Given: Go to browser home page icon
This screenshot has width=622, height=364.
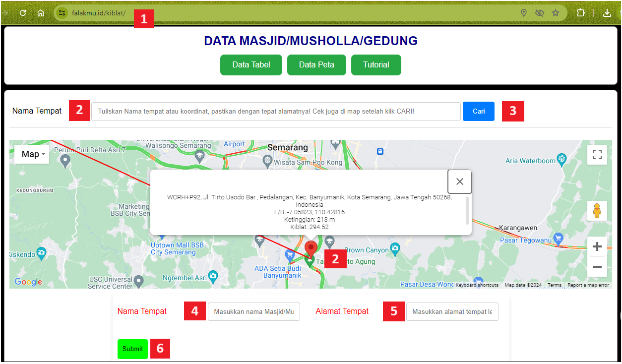Looking at the screenshot, I should pyautogui.click(x=41, y=13).
